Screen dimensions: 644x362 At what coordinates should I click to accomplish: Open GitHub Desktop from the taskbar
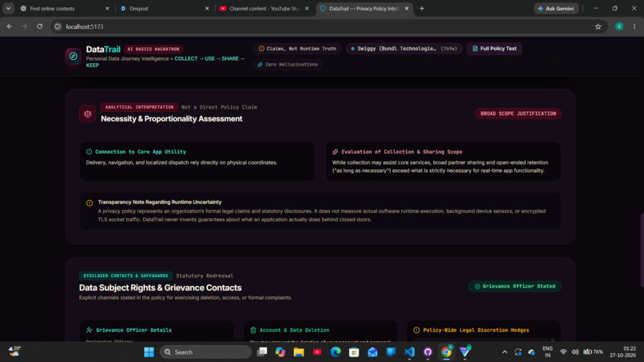[428, 352]
